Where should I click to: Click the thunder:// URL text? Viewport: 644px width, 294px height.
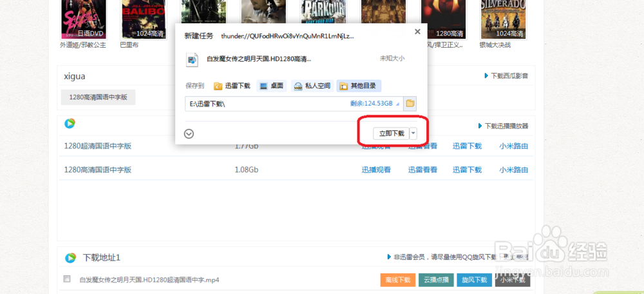click(287, 36)
